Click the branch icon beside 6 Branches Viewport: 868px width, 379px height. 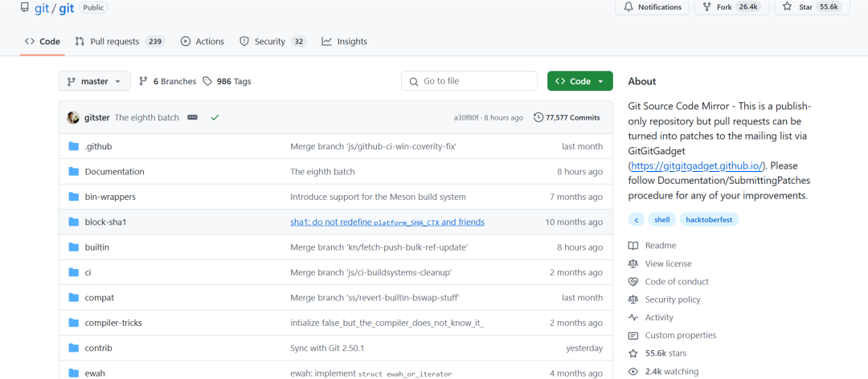tap(143, 81)
